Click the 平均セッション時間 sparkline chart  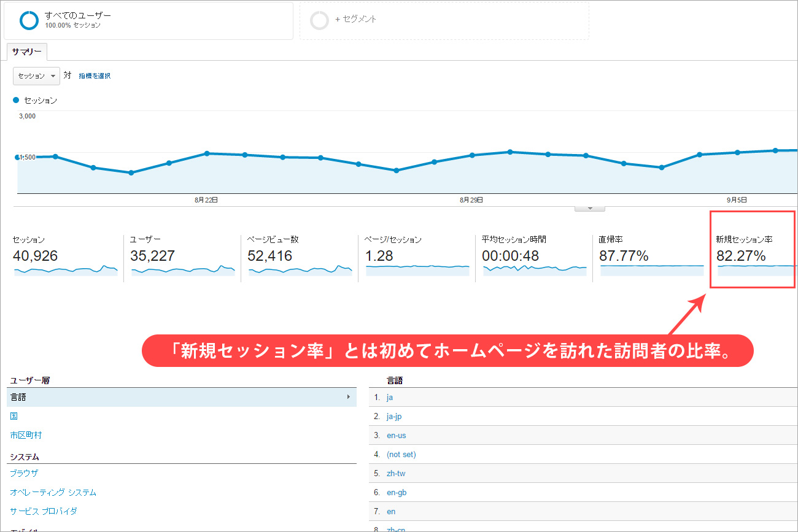pyautogui.click(x=535, y=271)
